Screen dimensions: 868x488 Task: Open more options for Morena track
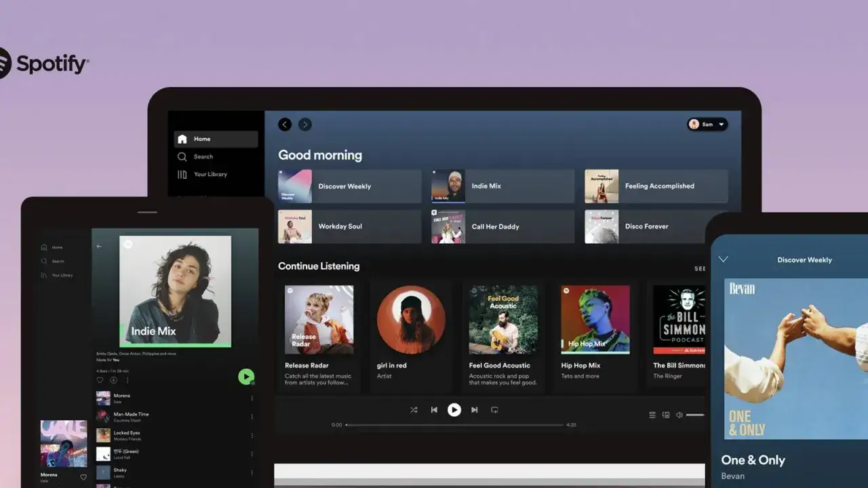(x=252, y=399)
